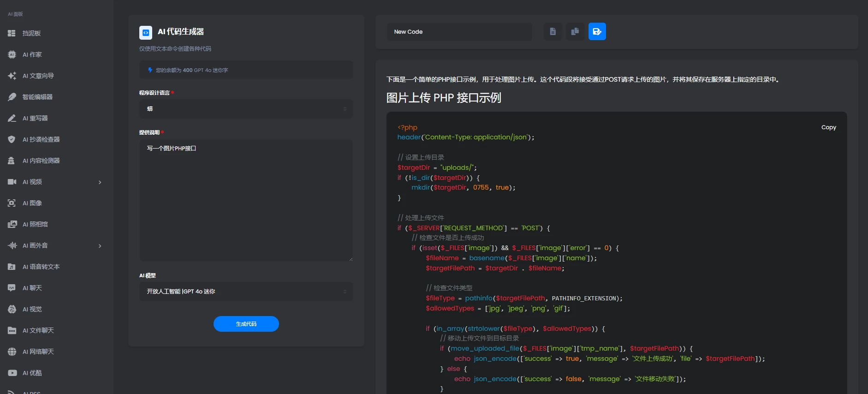The height and width of the screenshot is (394, 868).
Task: Click the 提供说明 instruction text area
Action: coord(246,201)
